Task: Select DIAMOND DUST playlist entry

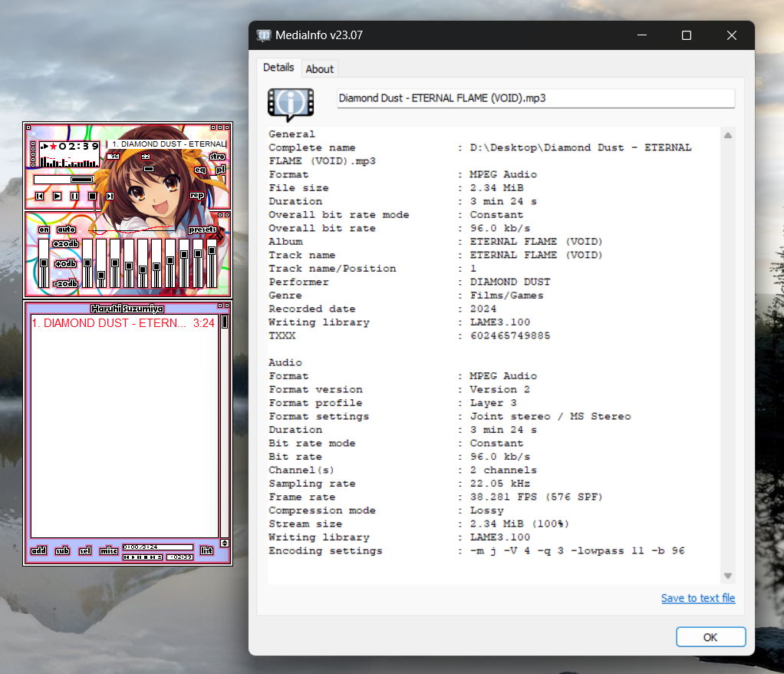Action: [124, 323]
